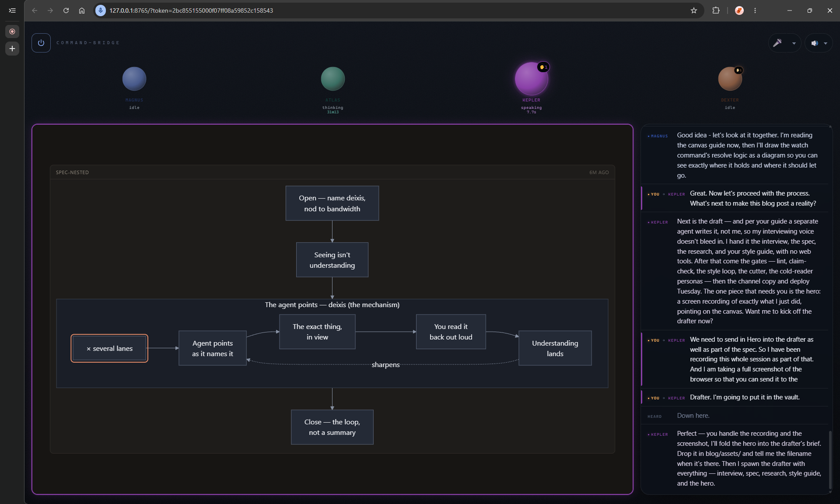This screenshot has width=840, height=504.
Task: Open the browser extensions puzzle icon
Action: [x=716, y=10]
